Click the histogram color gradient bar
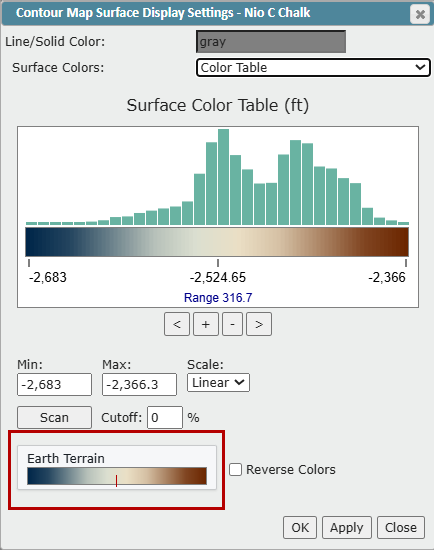This screenshot has height=550, width=434. click(217, 242)
